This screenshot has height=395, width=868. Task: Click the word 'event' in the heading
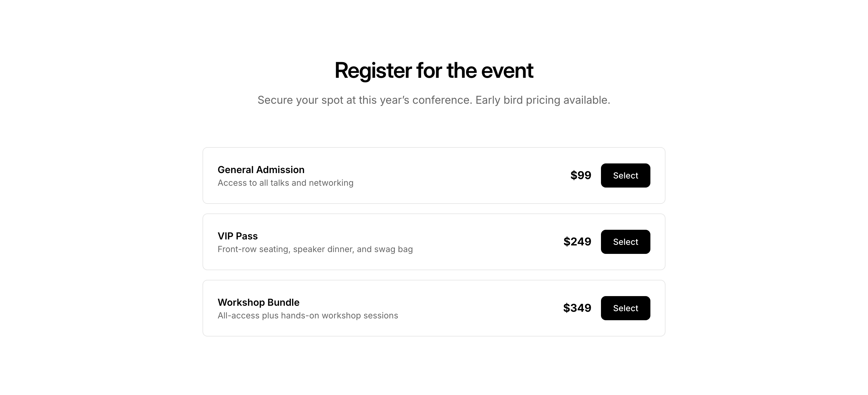coord(507,71)
